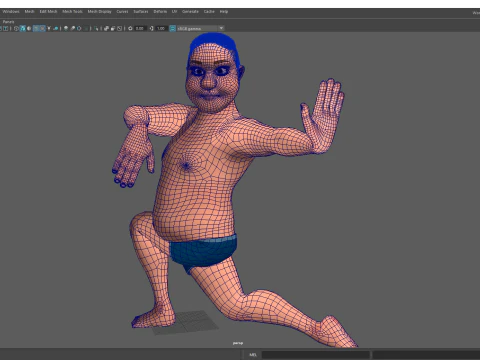The image size is (480, 360).
Task: Open the Panels menu of the viewport
Action: coord(9,22)
